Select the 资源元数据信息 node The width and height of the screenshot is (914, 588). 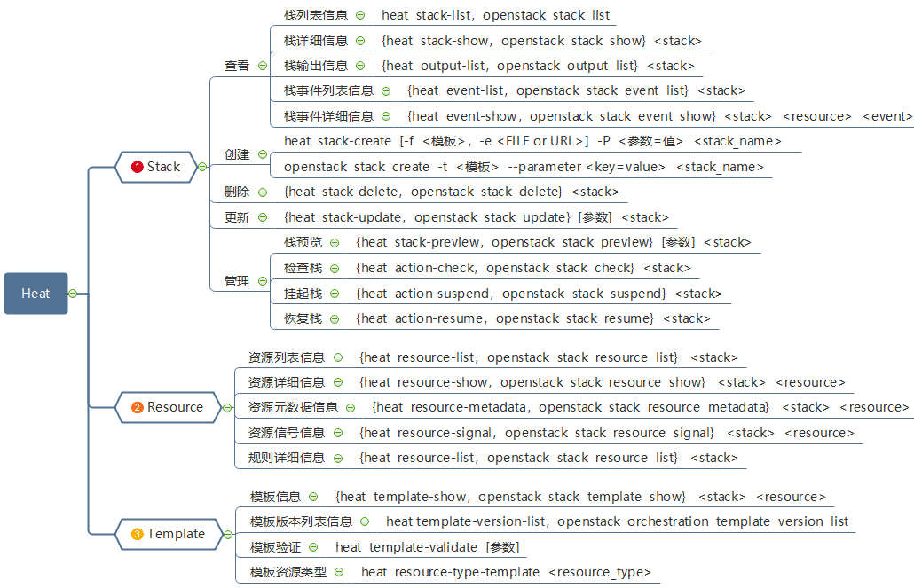[293, 407]
